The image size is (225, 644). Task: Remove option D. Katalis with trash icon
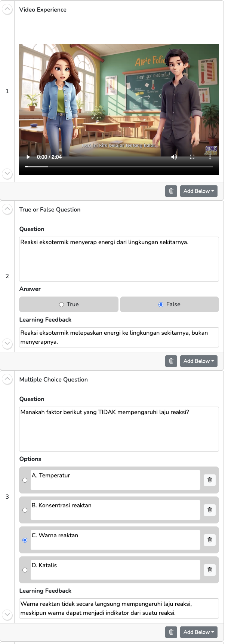210,570
